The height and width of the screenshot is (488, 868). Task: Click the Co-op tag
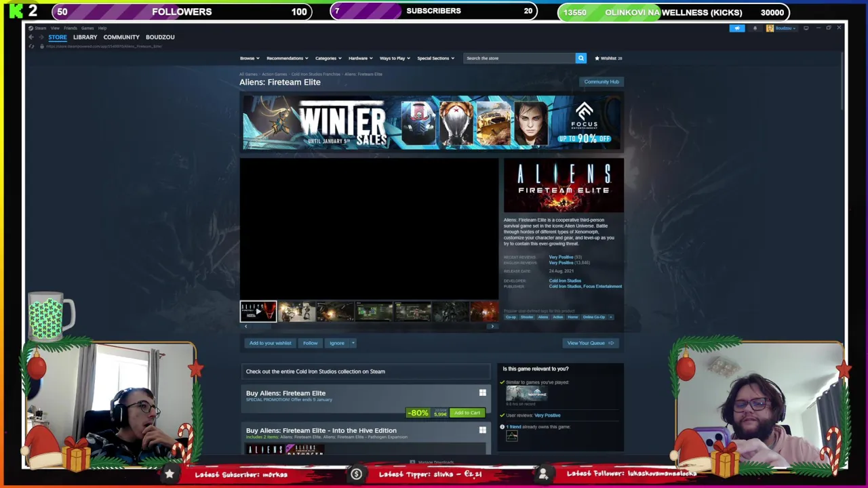[x=510, y=317]
